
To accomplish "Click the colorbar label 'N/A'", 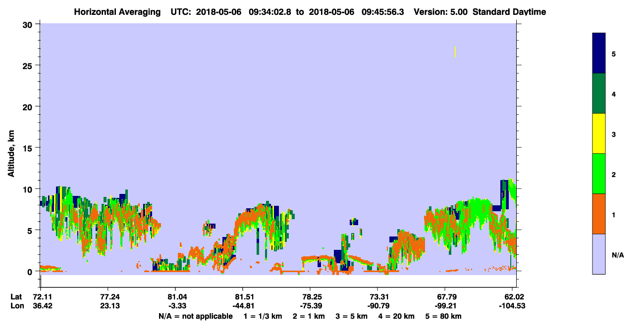I will click(618, 255).
